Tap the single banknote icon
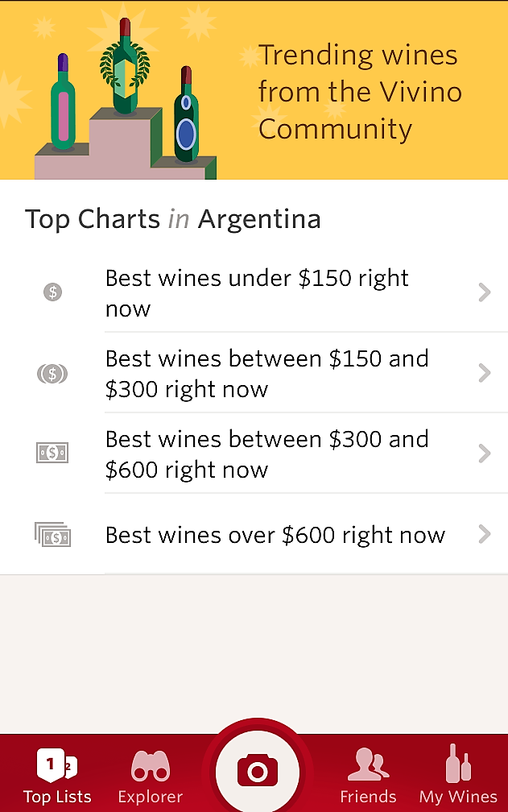The width and height of the screenshot is (508, 812). tap(52, 454)
